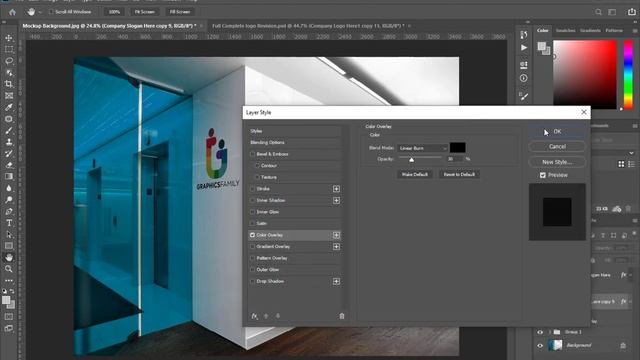Viewport: 640px width, 360px height.
Task: Open the fx menu in Layer Style dialog
Action: click(x=254, y=316)
